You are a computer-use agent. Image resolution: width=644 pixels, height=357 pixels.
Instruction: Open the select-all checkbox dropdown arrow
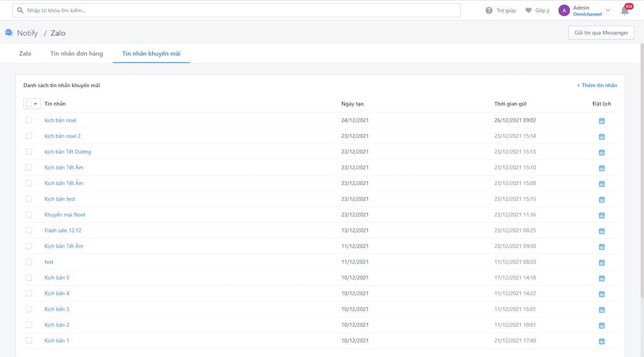(36, 104)
